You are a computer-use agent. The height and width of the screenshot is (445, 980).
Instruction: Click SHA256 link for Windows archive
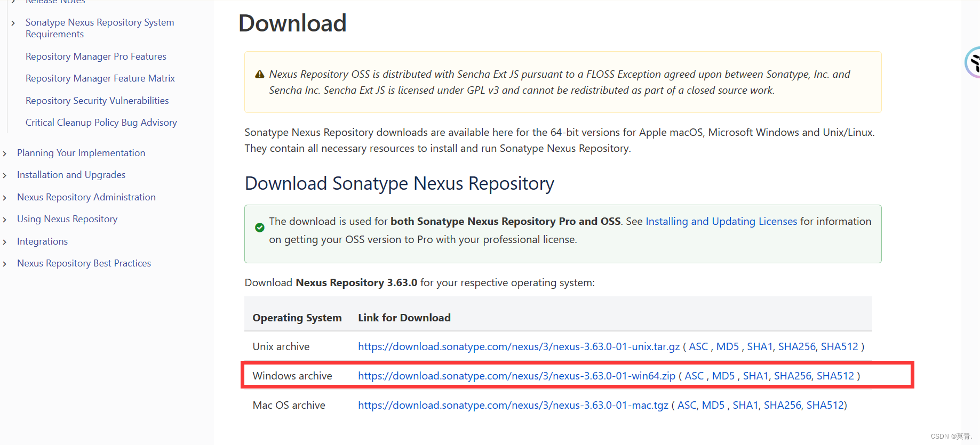[x=793, y=376]
